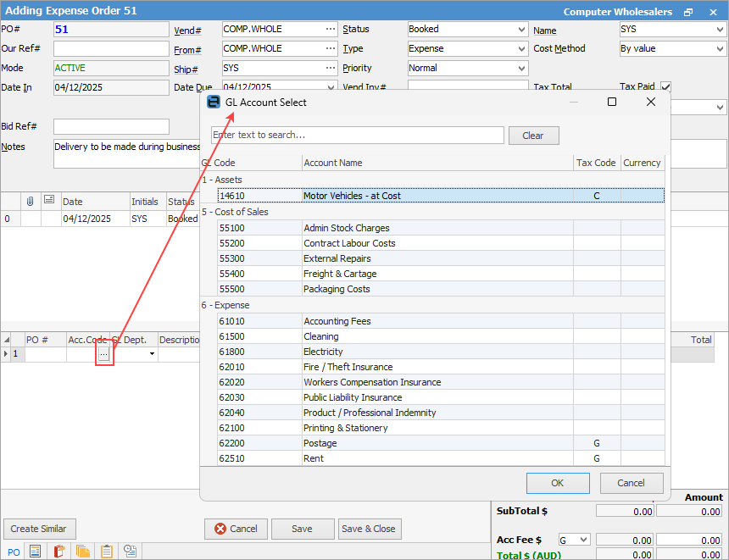Click the Vend# ellipsis lookup button
The height and width of the screenshot is (560, 729).
coord(331,29)
